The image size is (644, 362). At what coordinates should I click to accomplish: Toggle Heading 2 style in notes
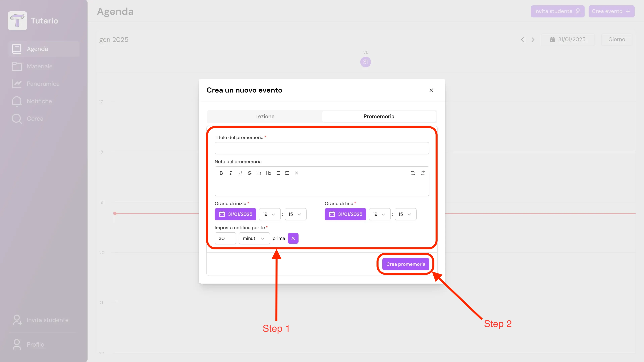click(x=268, y=173)
